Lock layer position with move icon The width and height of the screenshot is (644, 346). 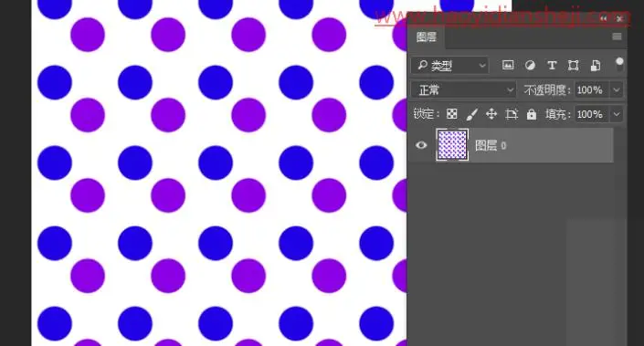tap(491, 114)
